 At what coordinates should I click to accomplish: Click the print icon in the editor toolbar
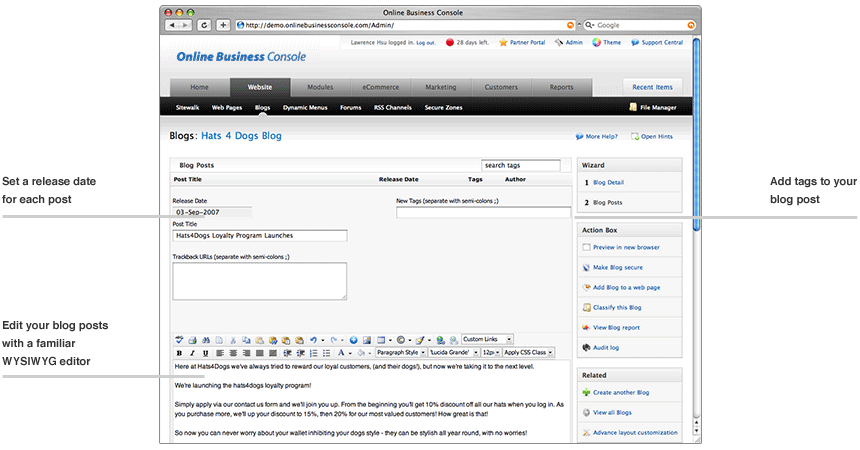tap(192, 340)
